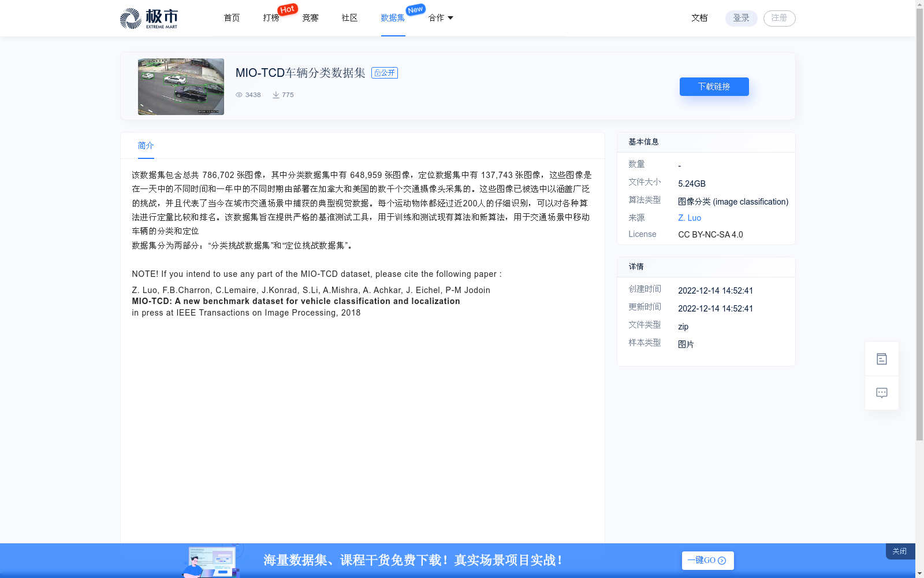Click the zip file type value
The width and height of the screenshot is (924, 578).
(x=683, y=327)
